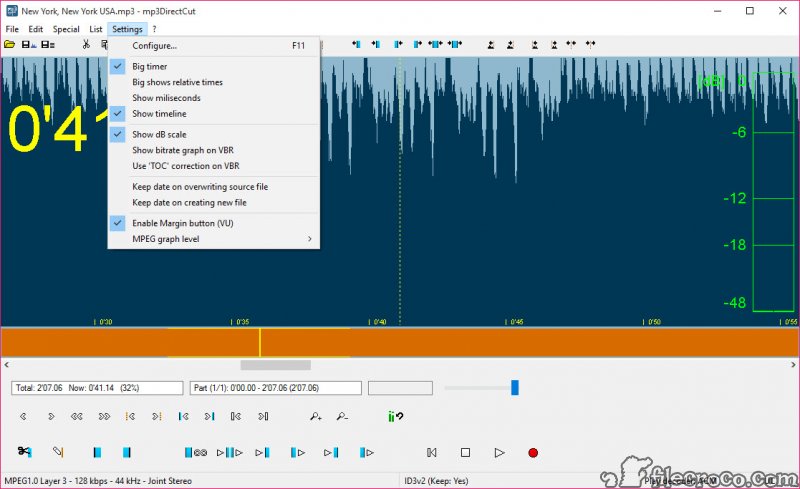Go to selection begin (blue bar, left chevron)

coord(184,417)
